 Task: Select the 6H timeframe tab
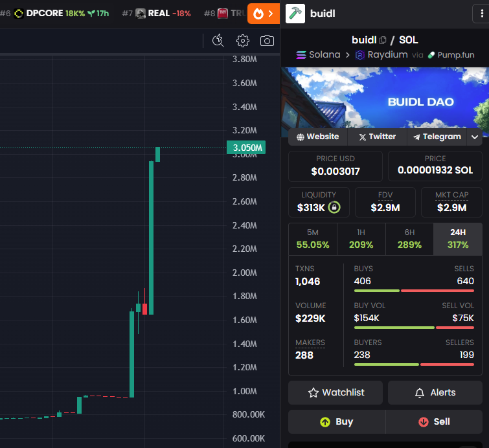(x=409, y=239)
